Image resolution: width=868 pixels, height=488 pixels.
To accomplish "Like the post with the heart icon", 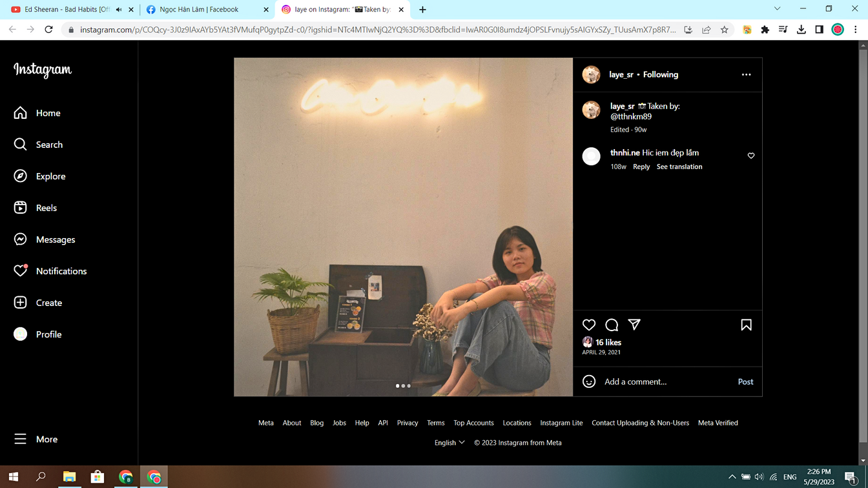I will [589, 325].
